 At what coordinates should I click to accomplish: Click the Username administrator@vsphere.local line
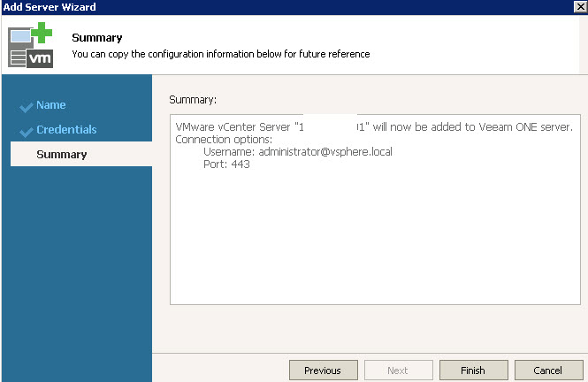[x=297, y=152]
